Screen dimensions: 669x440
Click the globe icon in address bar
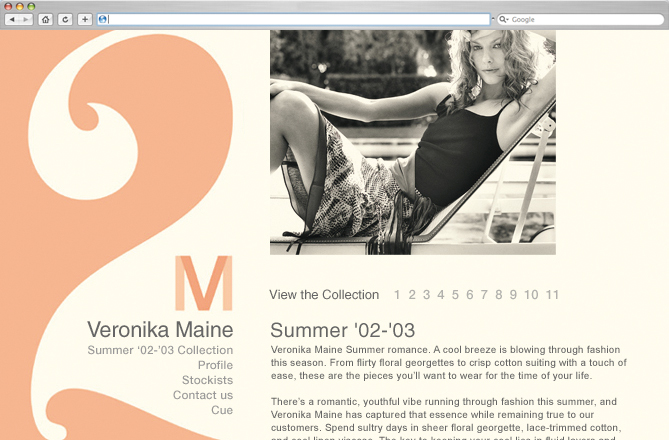point(102,20)
